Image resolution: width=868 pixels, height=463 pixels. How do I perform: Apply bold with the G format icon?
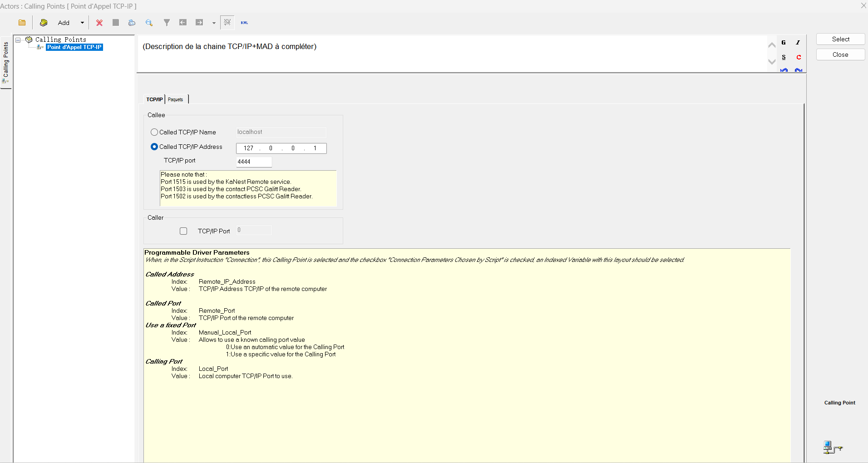click(x=784, y=43)
